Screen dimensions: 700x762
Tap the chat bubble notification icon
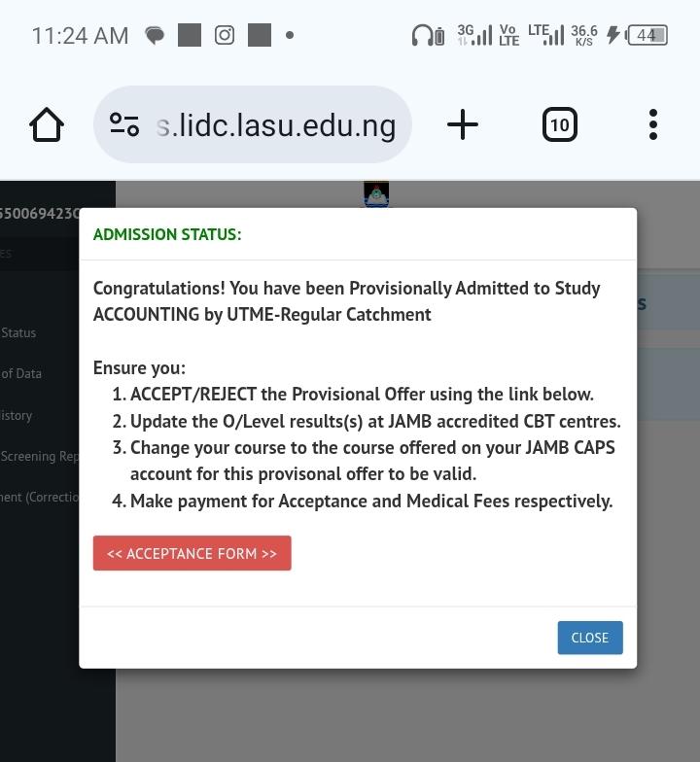[155, 36]
